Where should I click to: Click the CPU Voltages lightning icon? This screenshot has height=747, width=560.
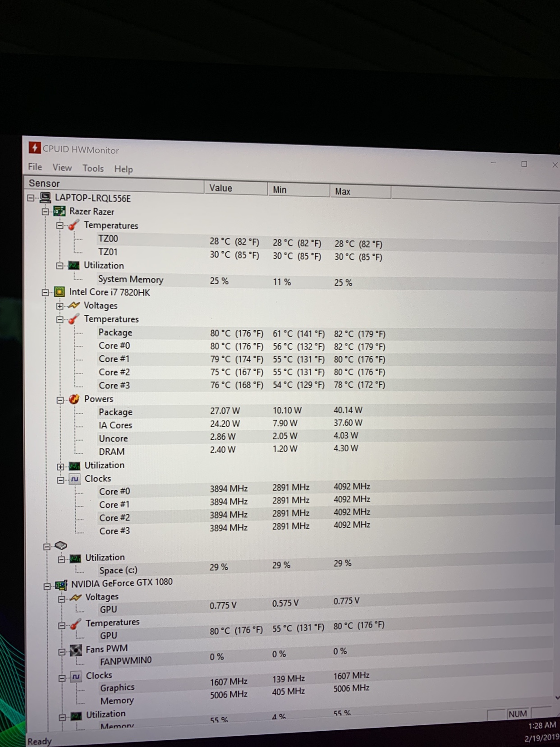(74, 306)
